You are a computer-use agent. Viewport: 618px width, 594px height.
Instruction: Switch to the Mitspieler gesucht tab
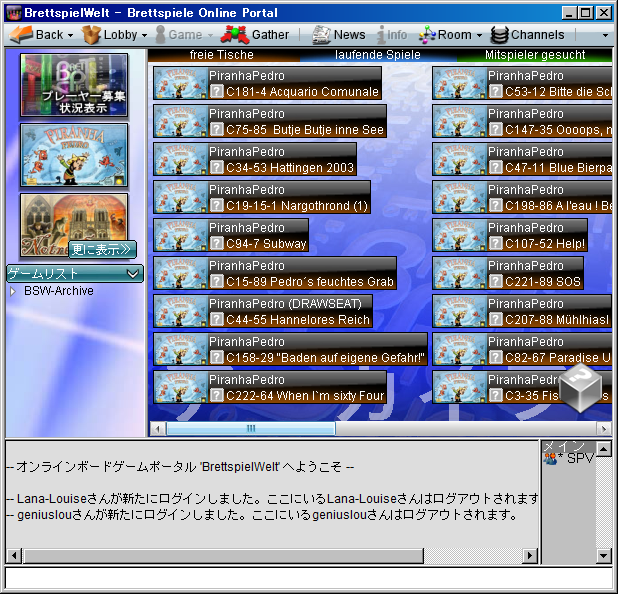(535, 55)
